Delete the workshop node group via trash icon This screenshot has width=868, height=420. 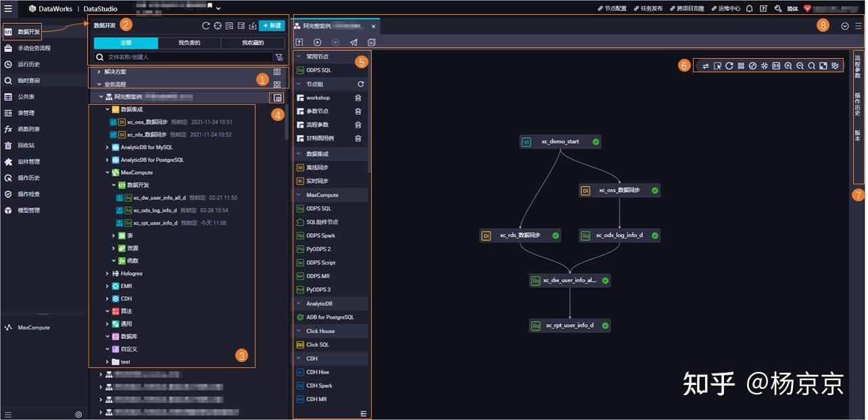pos(358,98)
